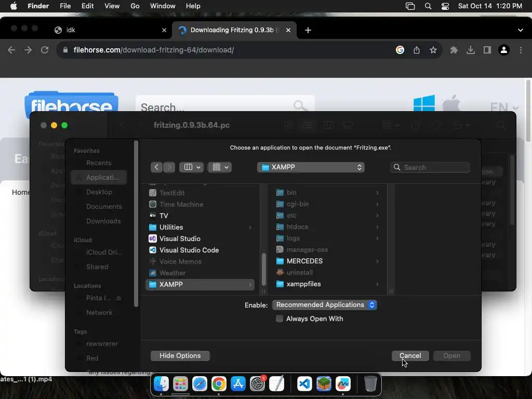Click the applications column scrollbar

pos(263,269)
